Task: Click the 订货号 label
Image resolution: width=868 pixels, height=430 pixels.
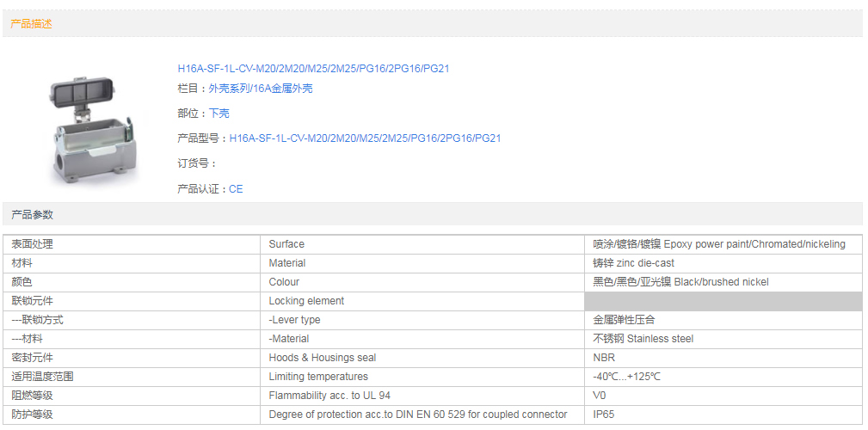Action: (197, 163)
